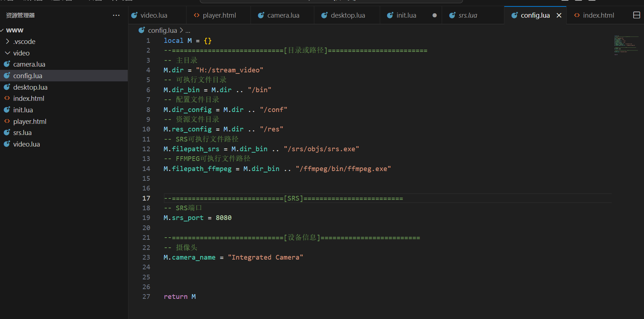
Task: Click config.lua in the breadcrumb
Action: pyautogui.click(x=162, y=30)
